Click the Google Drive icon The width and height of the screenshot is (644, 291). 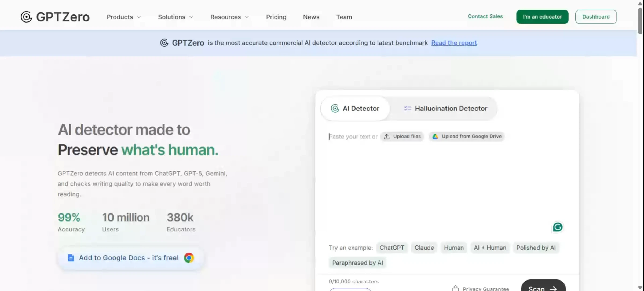point(435,137)
